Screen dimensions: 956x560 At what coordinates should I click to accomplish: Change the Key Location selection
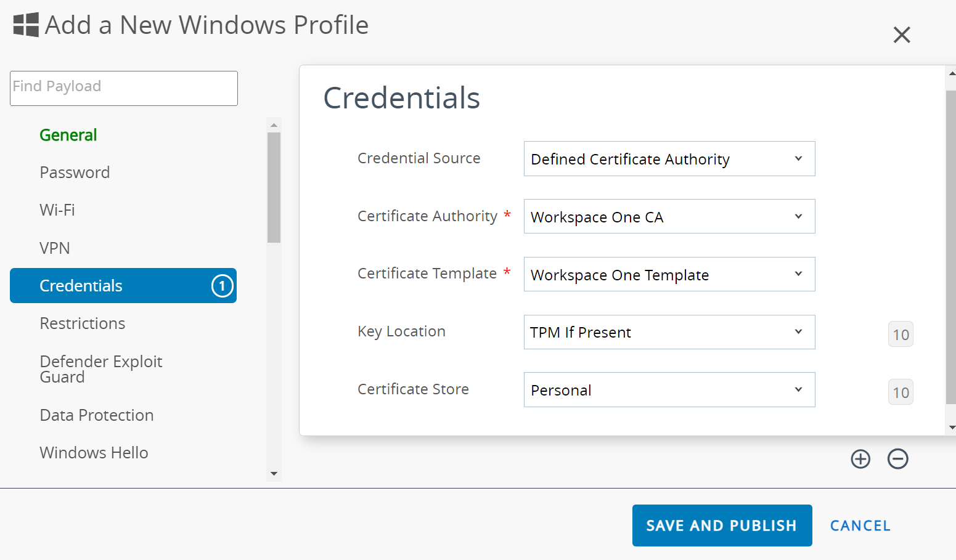(669, 333)
